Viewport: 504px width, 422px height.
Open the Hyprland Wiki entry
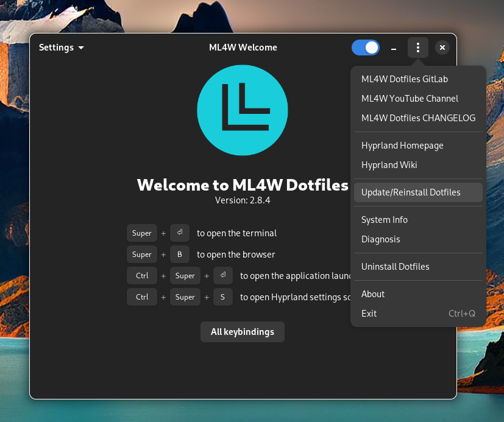click(x=389, y=165)
